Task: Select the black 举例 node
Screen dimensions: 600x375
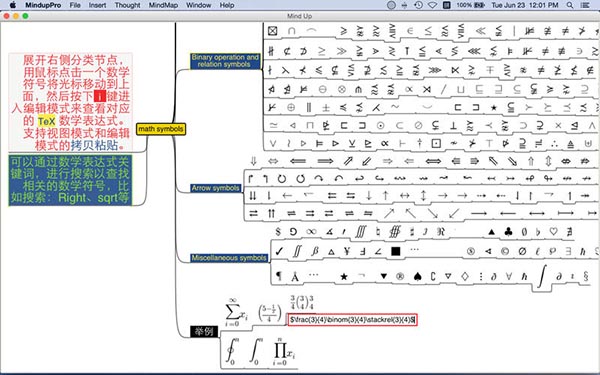Action: [x=204, y=331]
